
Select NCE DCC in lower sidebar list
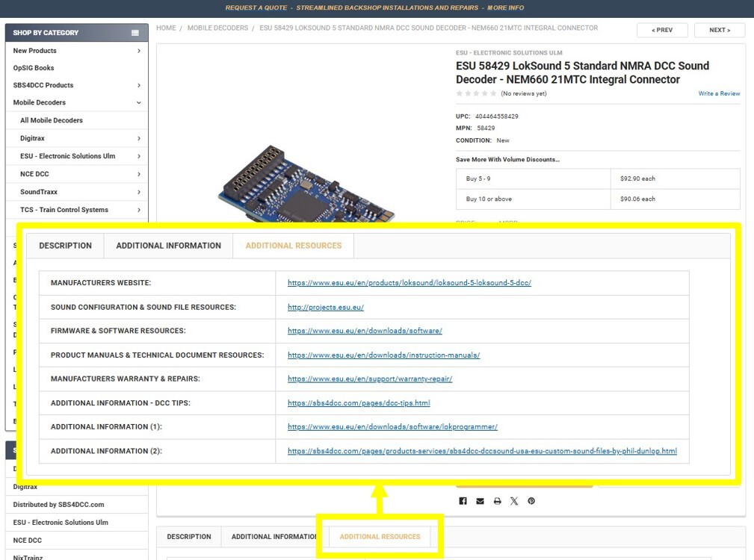[28, 541]
